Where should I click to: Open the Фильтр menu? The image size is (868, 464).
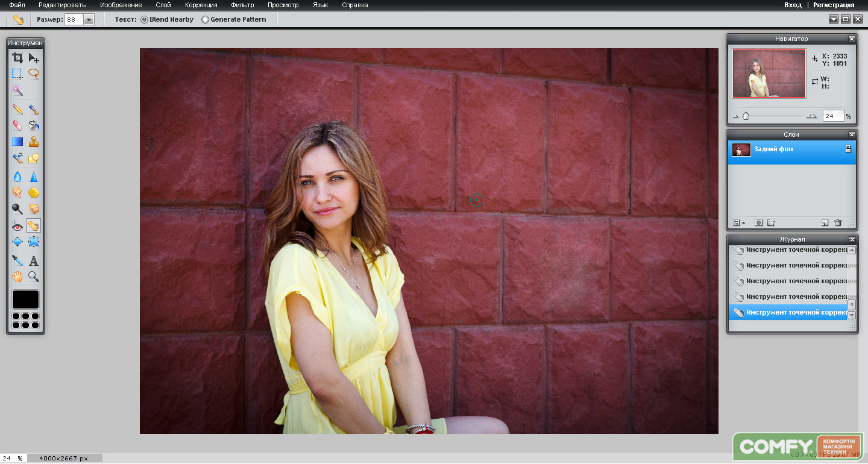click(242, 5)
